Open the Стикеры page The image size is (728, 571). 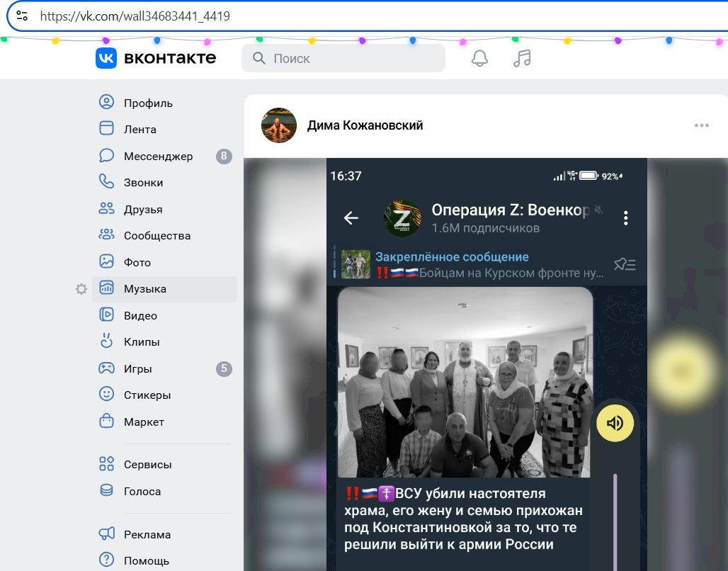click(147, 395)
